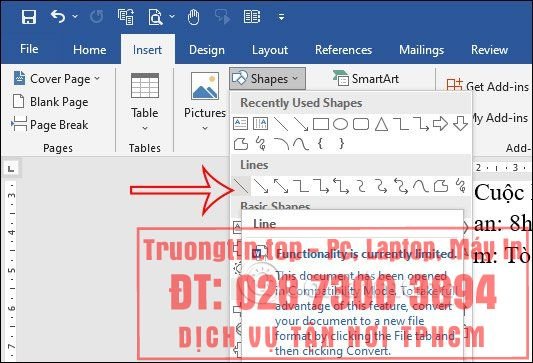Select Curved Double-Arrow Connector under Lines
The height and width of the screenshot is (363, 533).
pos(401,186)
